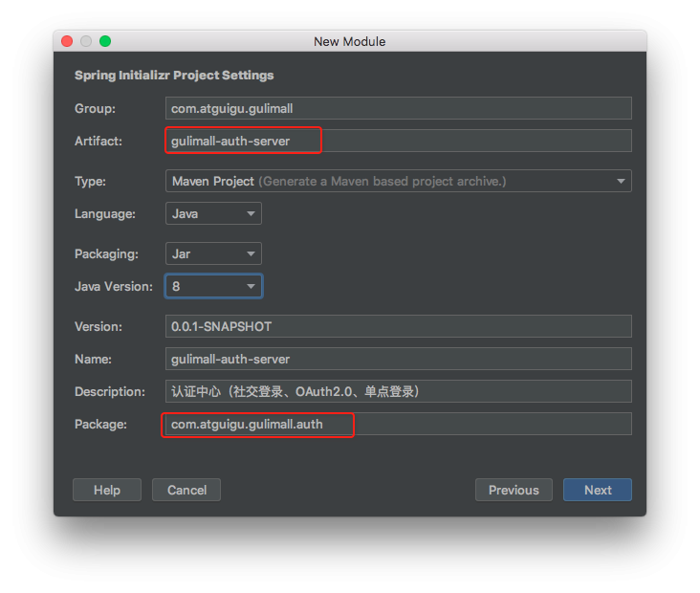Click into the Group text field
The width and height of the screenshot is (700, 593).
pos(398,108)
